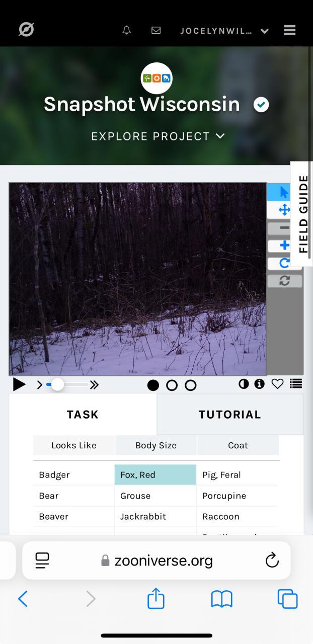Viewport: 313px width, 644px height.
Task: Add subject to favorites heart
Action: (x=277, y=384)
